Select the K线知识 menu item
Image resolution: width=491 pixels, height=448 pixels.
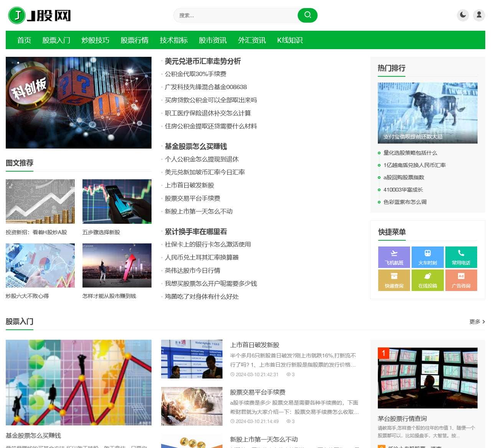click(x=290, y=40)
